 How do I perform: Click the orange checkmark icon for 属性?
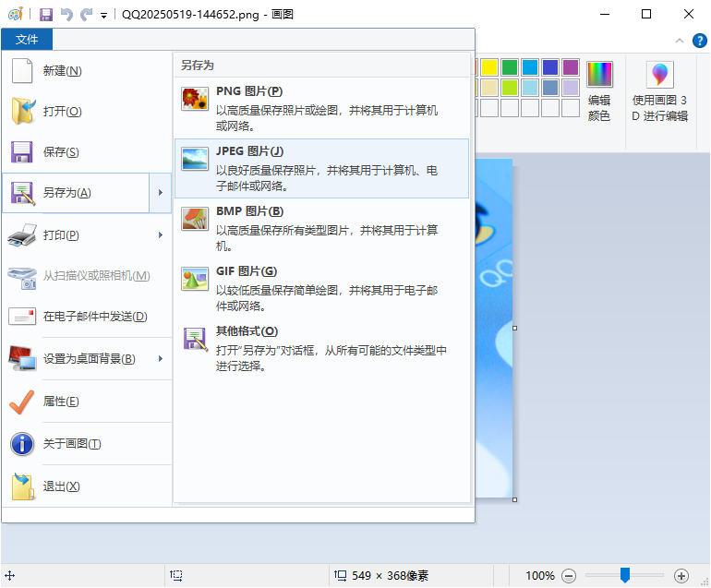pos(22,402)
